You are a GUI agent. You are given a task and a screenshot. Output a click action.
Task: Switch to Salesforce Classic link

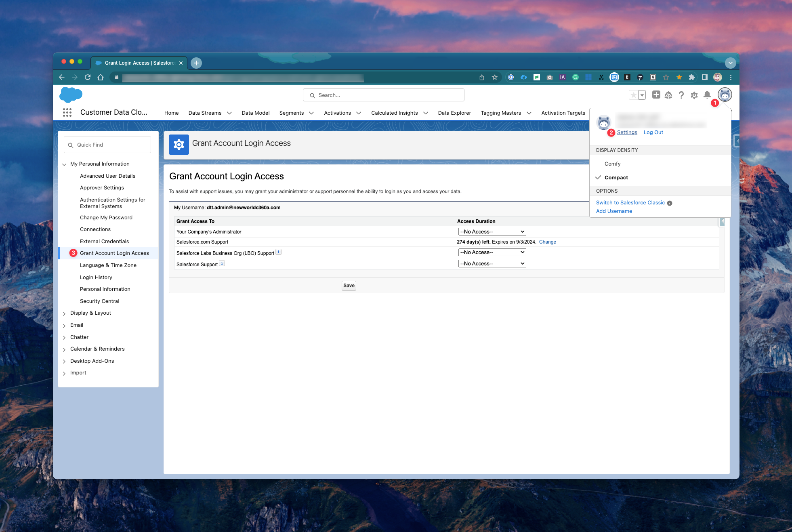coord(631,202)
